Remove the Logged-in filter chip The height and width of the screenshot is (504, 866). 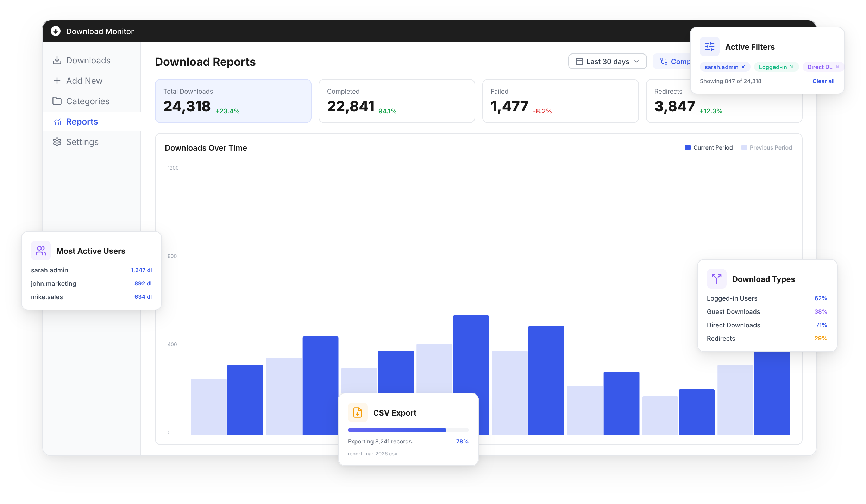[792, 67]
